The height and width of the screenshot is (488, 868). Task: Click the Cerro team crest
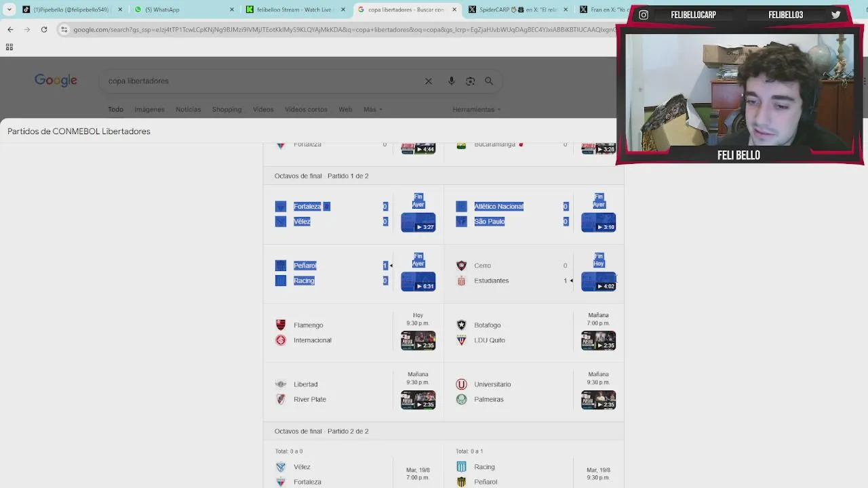(x=461, y=266)
